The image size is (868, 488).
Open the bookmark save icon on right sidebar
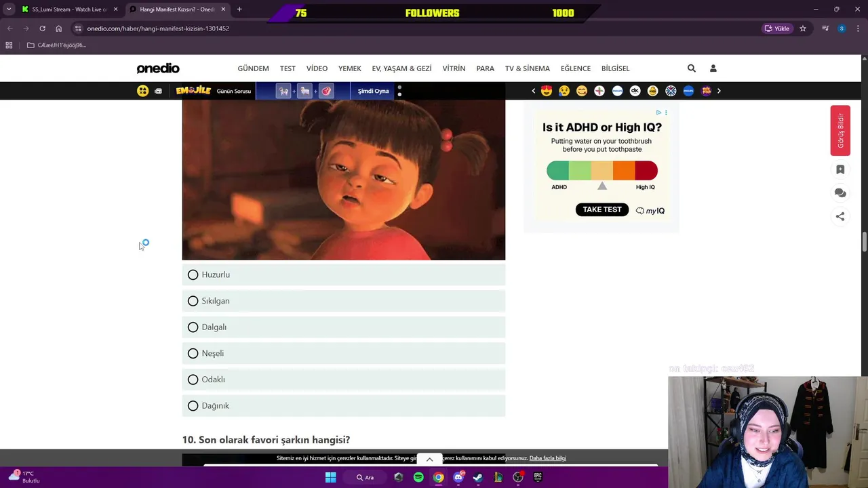coord(840,169)
